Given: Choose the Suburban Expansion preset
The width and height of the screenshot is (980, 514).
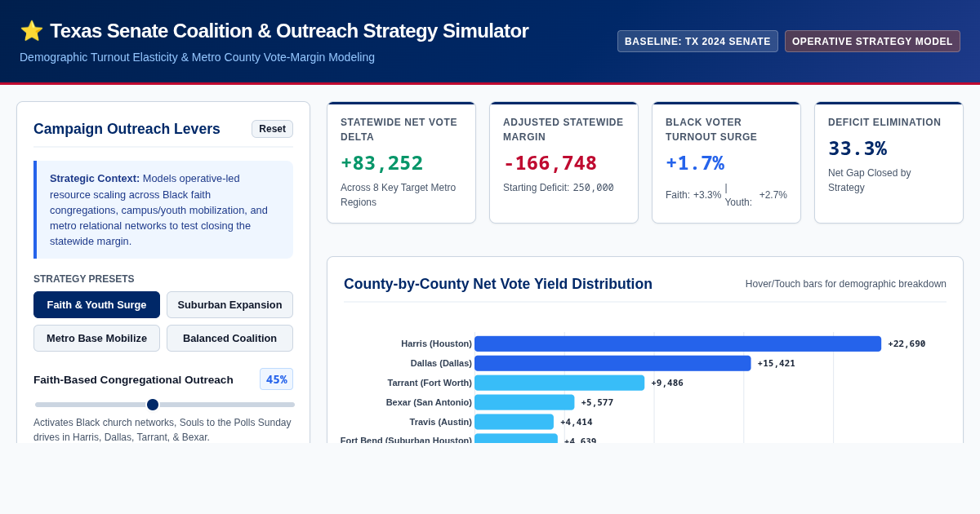Looking at the screenshot, I should point(229,304).
